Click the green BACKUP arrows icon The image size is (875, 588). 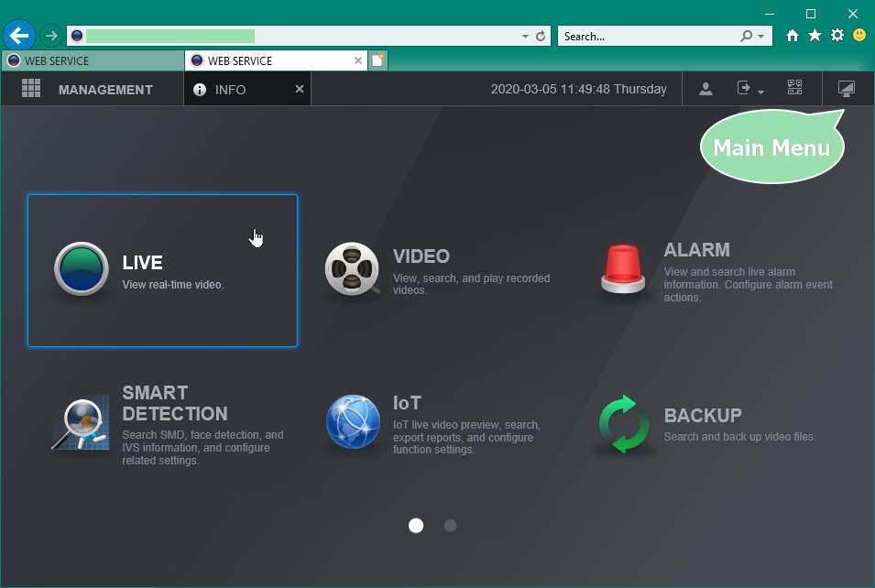[623, 423]
